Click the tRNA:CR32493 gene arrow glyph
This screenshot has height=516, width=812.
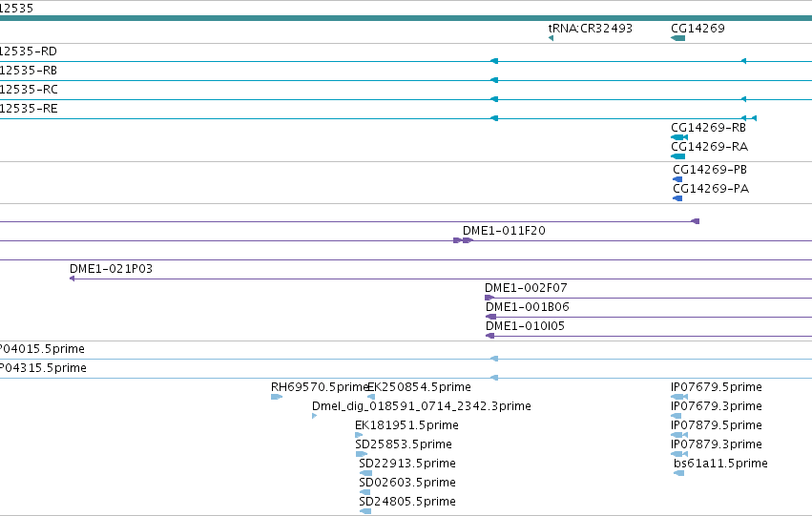pos(551,38)
